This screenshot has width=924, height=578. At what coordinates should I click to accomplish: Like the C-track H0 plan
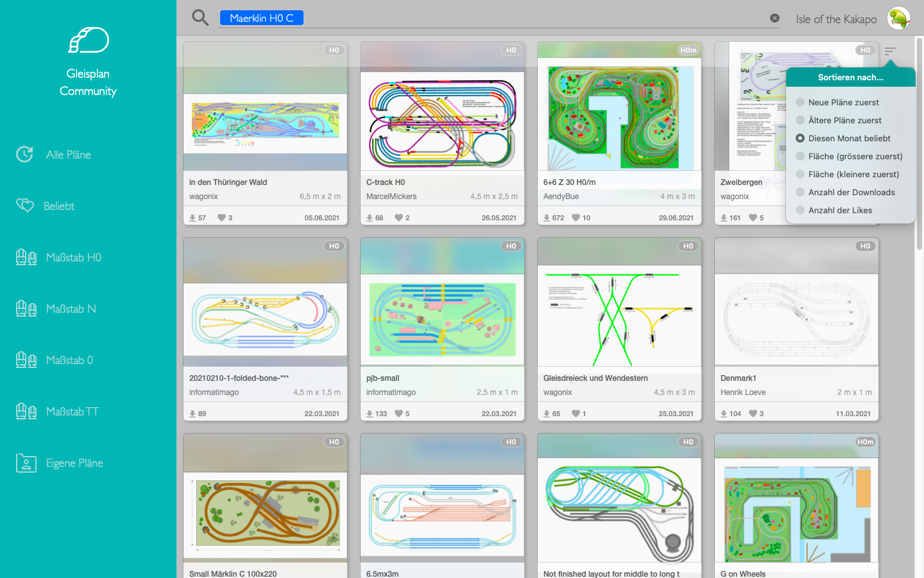coord(398,218)
